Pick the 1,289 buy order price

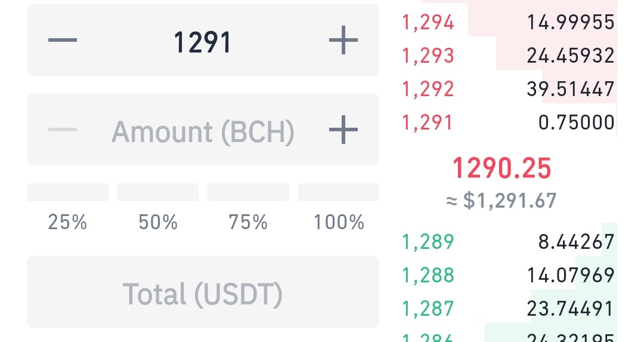click(428, 241)
